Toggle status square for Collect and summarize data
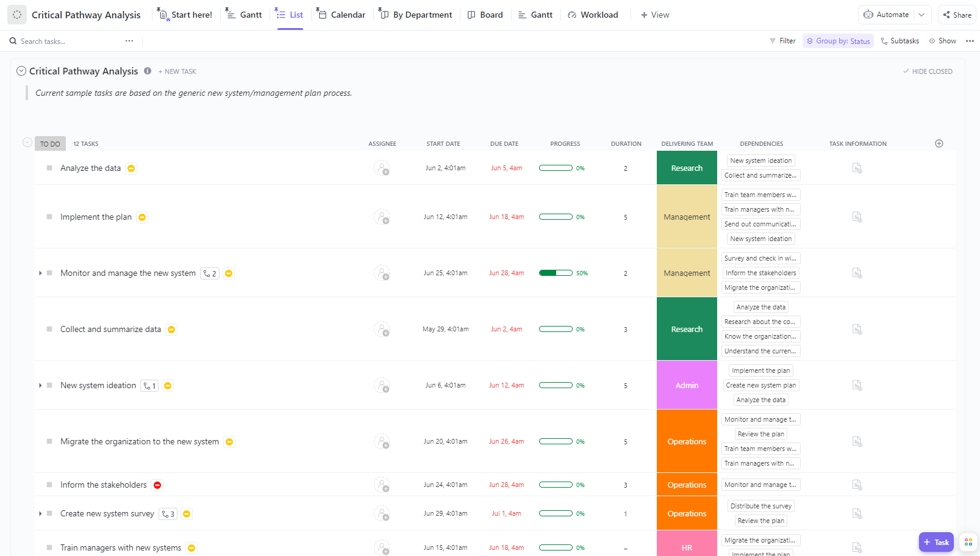 click(x=49, y=330)
